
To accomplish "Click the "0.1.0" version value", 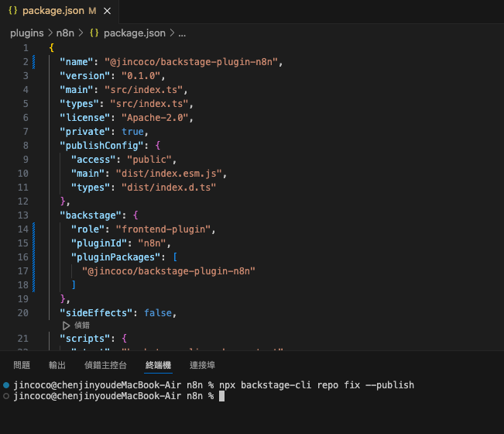I will coord(141,76).
